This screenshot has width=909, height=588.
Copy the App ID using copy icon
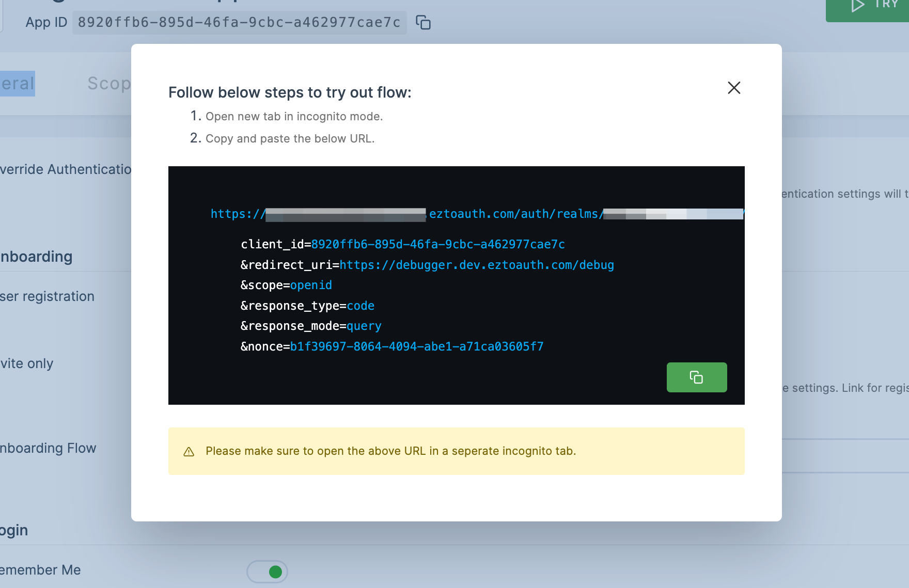(x=424, y=23)
